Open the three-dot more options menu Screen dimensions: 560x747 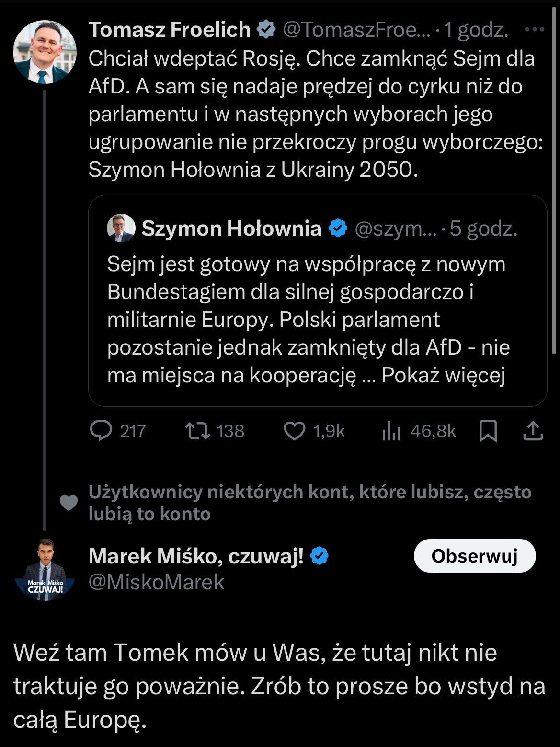(534, 30)
